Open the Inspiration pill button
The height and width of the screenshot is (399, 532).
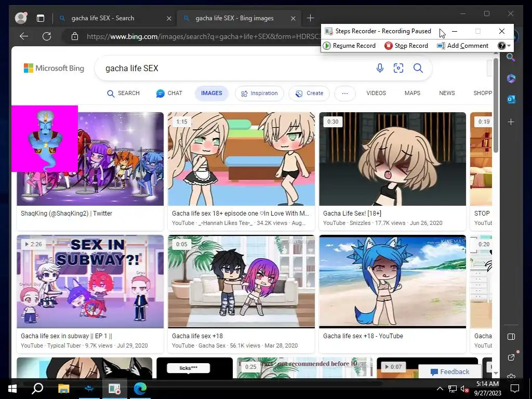point(259,94)
